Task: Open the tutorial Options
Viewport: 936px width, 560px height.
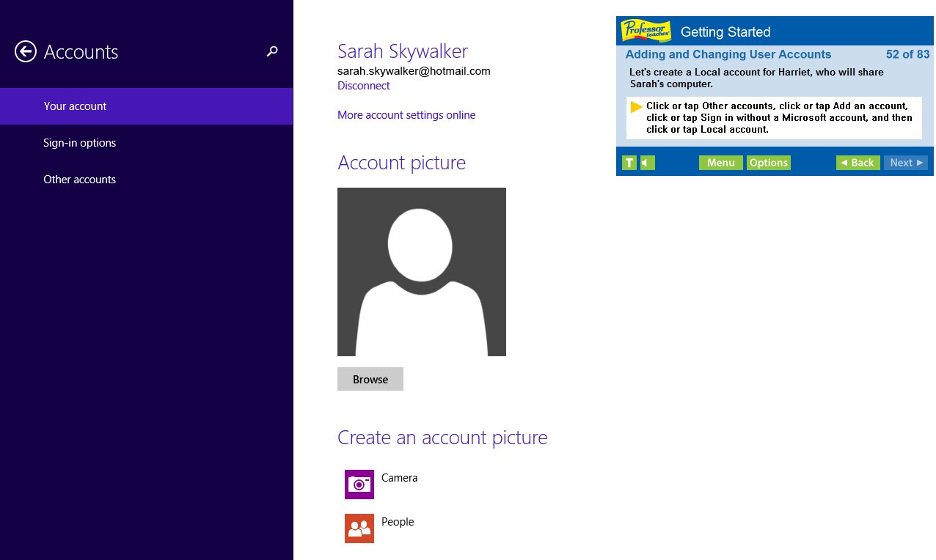Action: pos(768,162)
